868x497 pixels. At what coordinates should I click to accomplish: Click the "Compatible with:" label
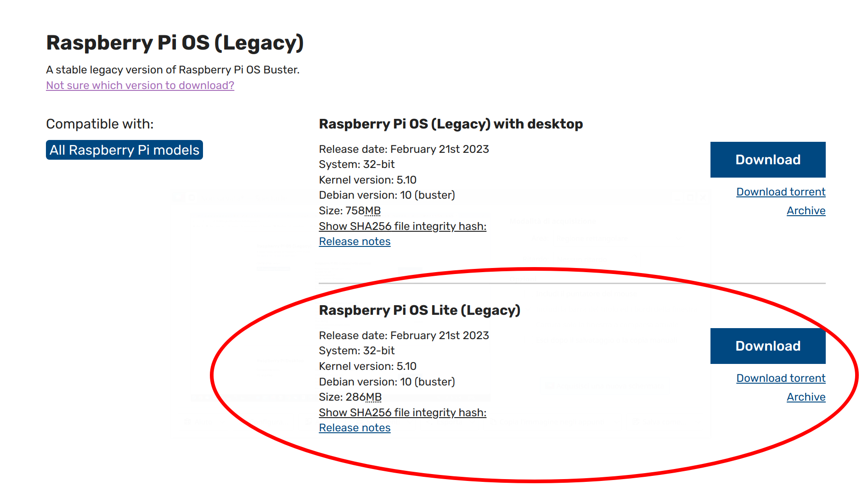point(100,124)
